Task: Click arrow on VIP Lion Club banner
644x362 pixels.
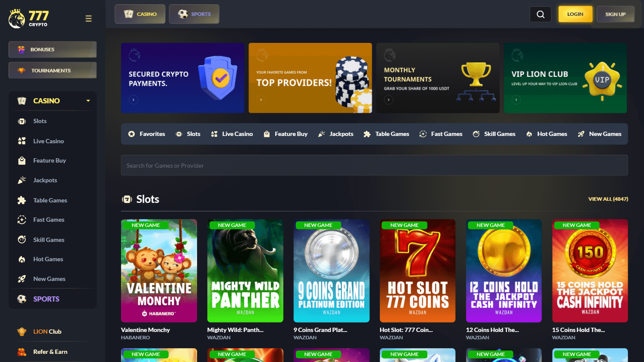Action: (x=516, y=100)
